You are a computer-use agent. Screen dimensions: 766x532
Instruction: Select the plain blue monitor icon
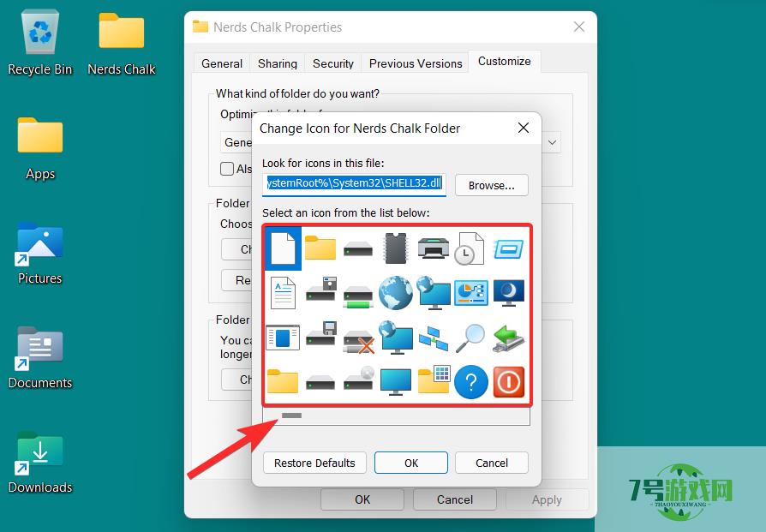(x=396, y=381)
